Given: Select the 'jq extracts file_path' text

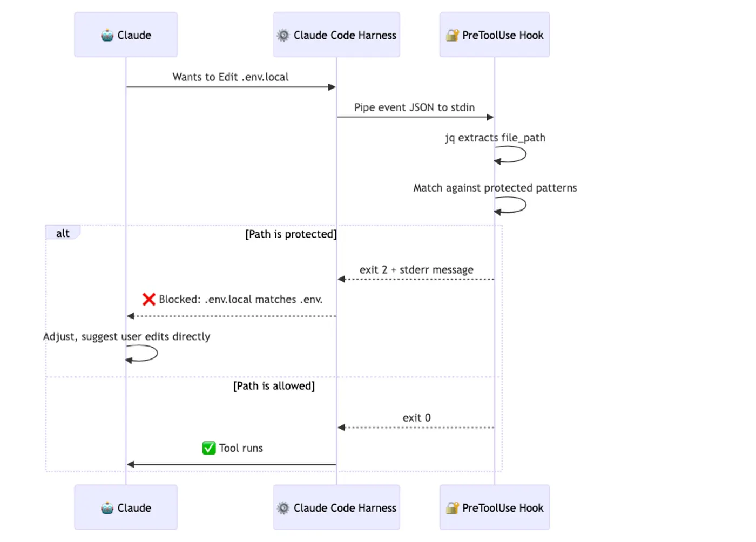Looking at the screenshot, I should click(495, 138).
